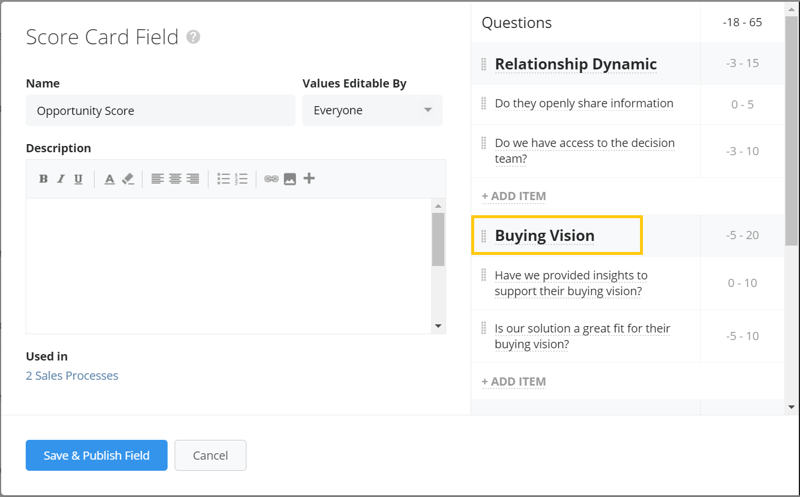Grab drag handle for decision team question
The width and height of the screenshot is (800, 497).
[x=484, y=143]
